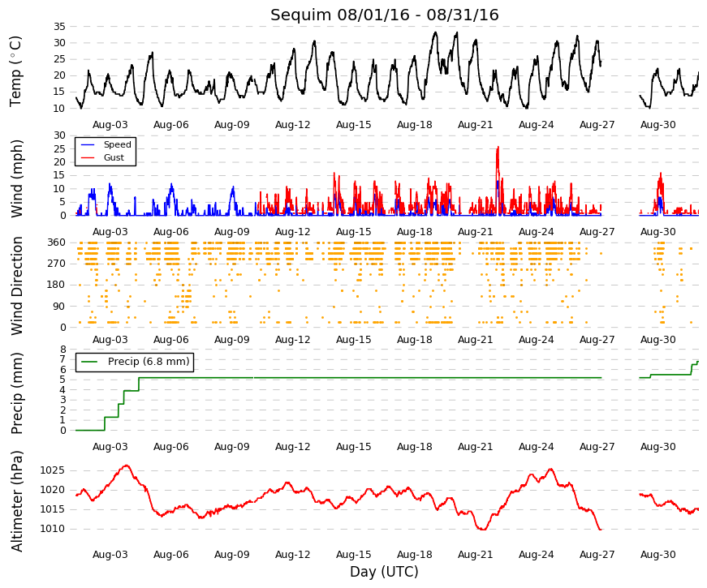Click the Wind Direction axis label
This screenshot has width=707, height=588.
pyautogui.click(x=16, y=285)
